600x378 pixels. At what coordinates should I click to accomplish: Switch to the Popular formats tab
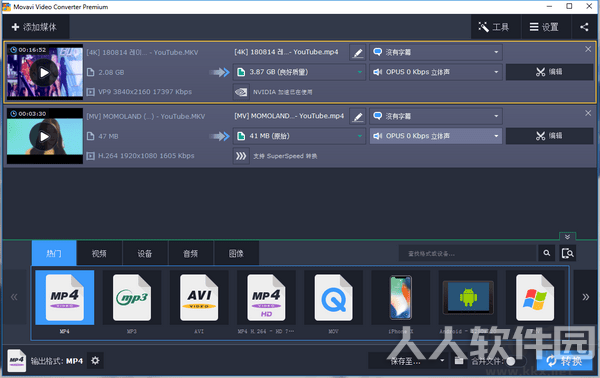tap(54, 253)
